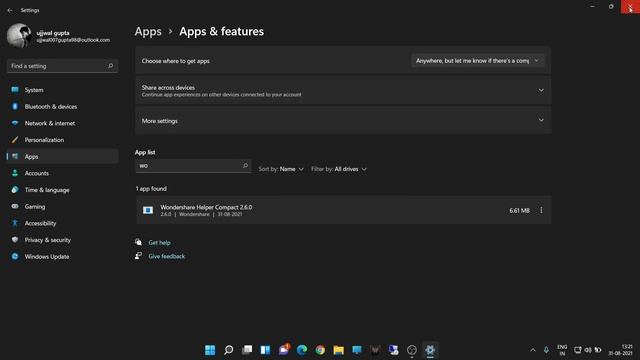Open three-dot menu for Wondershare Helper Compact
The width and height of the screenshot is (640, 360).
[x=541, y=210]
